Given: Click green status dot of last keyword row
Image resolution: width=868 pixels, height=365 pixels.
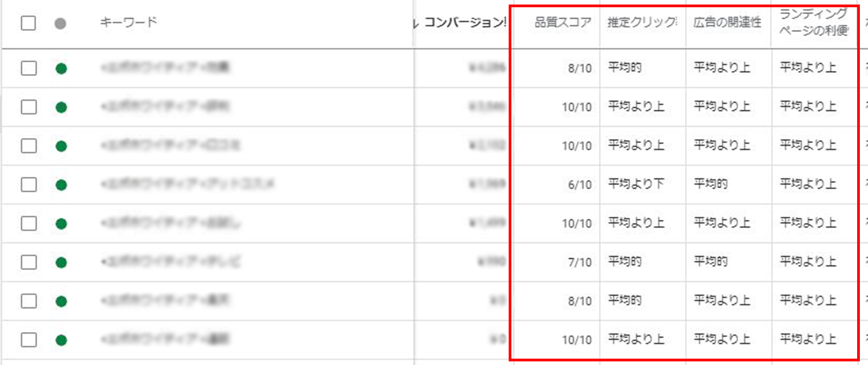Looking at the screenshot, I should [x=61, y=340].
